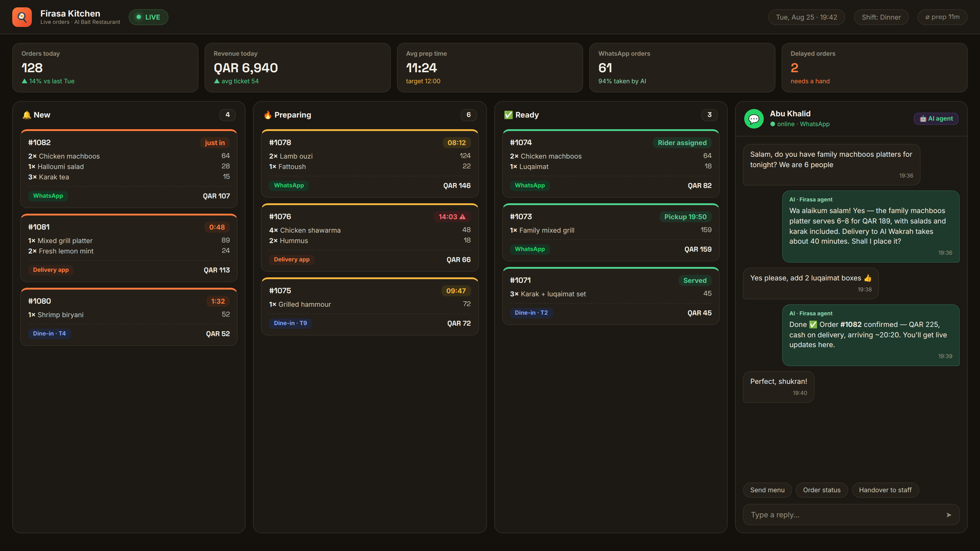Open order #1076 Chicken shawarma card
The image size is (980, 551).
coord(370,238)
